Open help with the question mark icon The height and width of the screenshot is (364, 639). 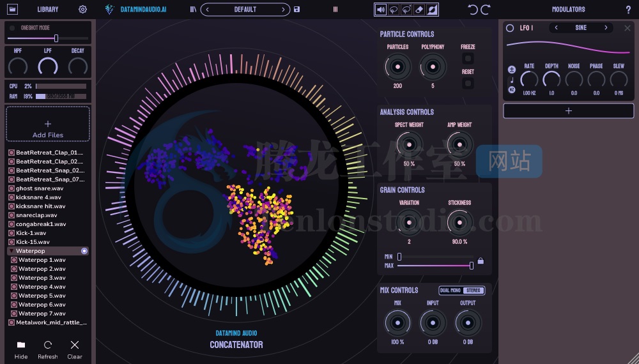(628, 10)
